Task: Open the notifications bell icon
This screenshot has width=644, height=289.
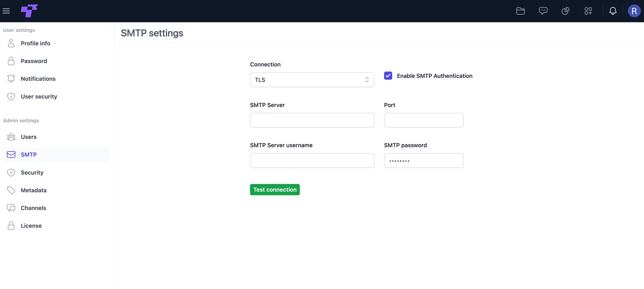Action: pyautogui.click(x=613, y=11)
